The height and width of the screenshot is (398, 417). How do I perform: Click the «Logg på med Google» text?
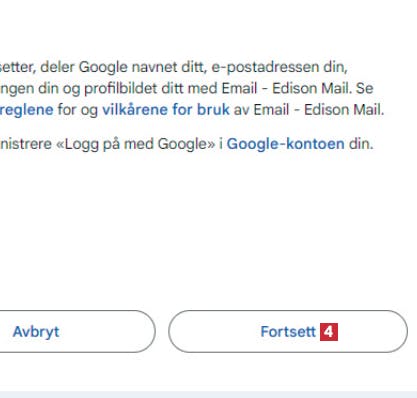point(136,144)
